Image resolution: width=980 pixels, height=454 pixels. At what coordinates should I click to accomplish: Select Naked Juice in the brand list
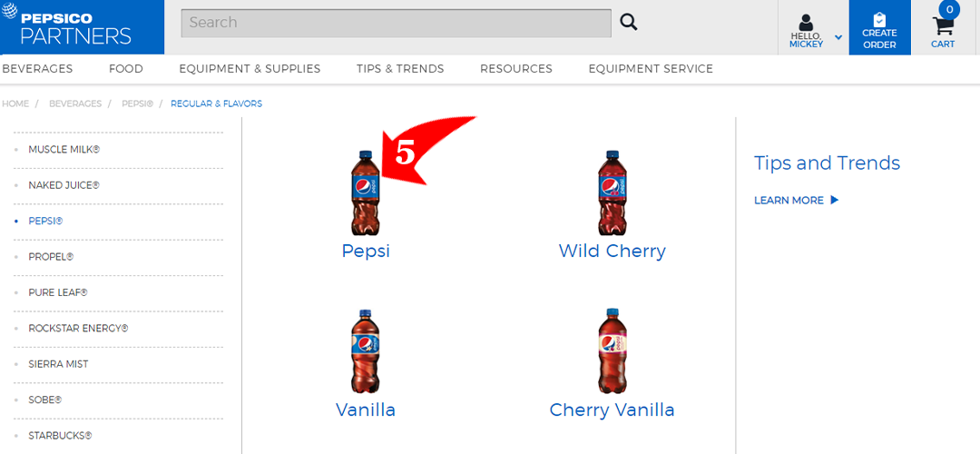click(64, 186)
